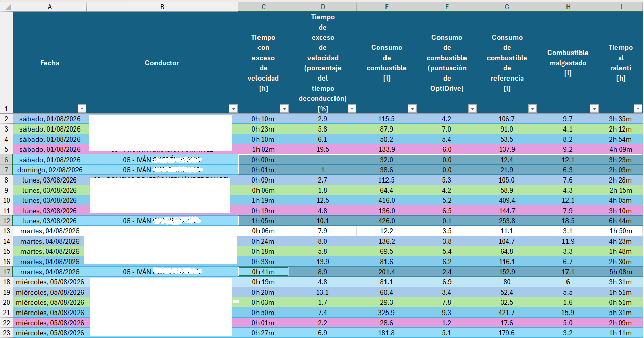Click the "Conductor" header cell
Image resolution: width=644 pixels, height=338 pixels.
[x=162, y=63]
